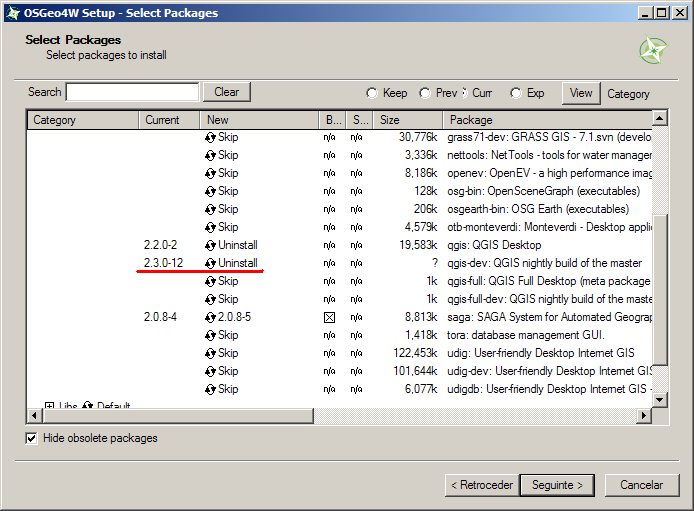The height and width of the screenshot is (511, 694).
Task: Cycle the Skip icon for openev package
Action: coord(210,173)
